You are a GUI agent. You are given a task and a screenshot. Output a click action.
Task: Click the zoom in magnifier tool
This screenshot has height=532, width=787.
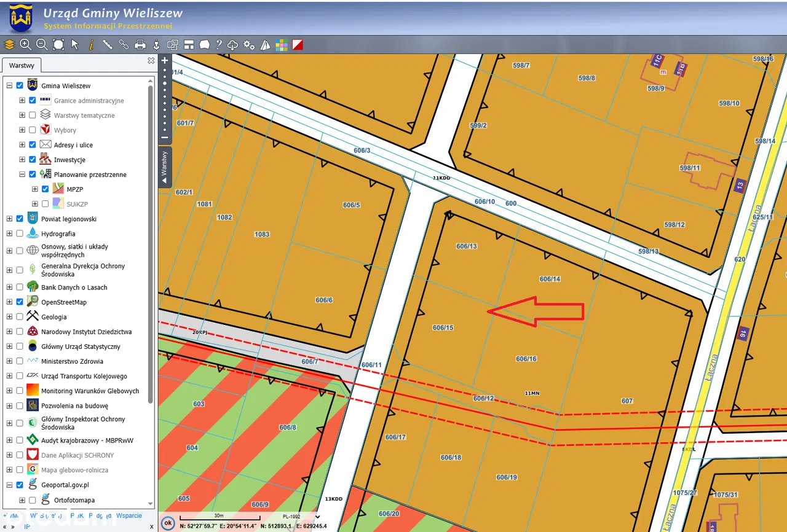[x=25, y=45]
